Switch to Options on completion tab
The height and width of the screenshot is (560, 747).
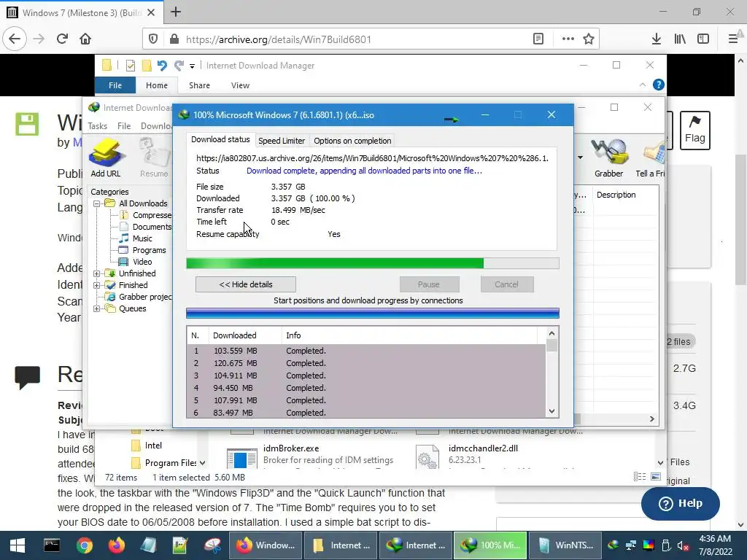pyautogui.click(x=352, y=141)
